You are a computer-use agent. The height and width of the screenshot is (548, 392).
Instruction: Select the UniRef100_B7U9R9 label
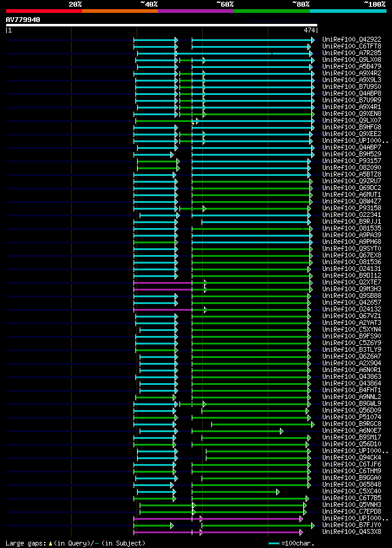(x=352, y=101)
